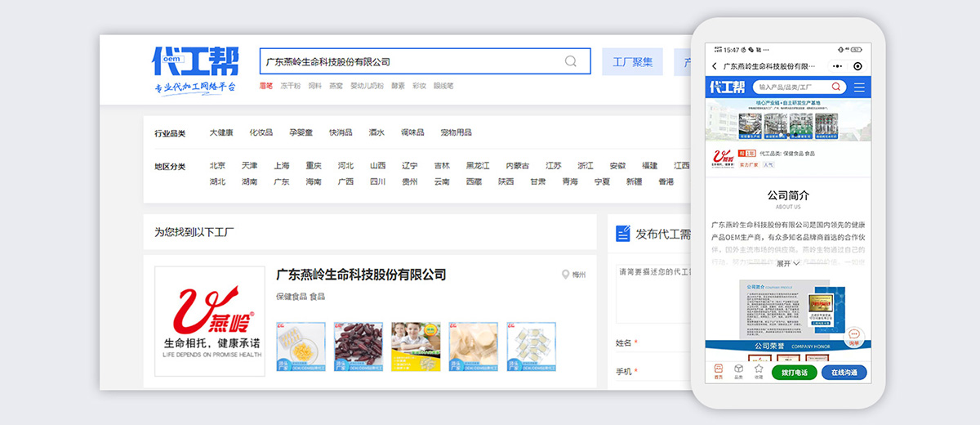Tap the 收藏 star icon to favorite

tap(759, 370)
